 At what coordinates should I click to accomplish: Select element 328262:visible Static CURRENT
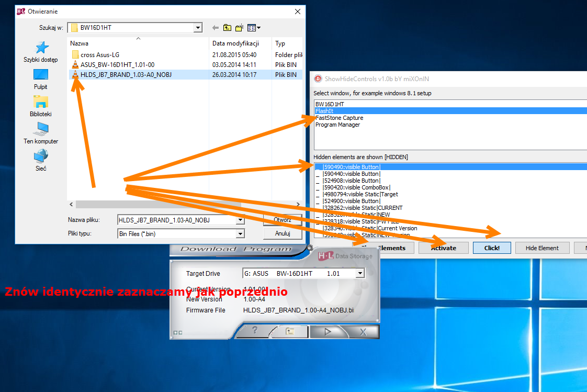[x=450, y=208]
